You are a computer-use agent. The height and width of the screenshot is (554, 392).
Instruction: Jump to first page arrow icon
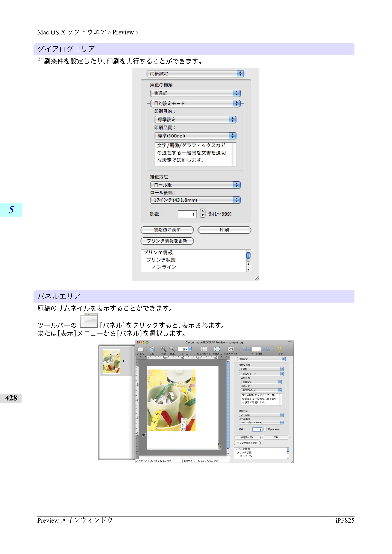tap(245, 349)
